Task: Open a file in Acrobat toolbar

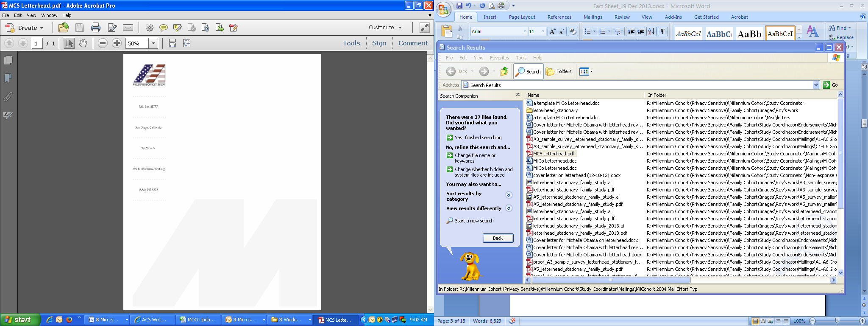Action: (x=64, y=28)
